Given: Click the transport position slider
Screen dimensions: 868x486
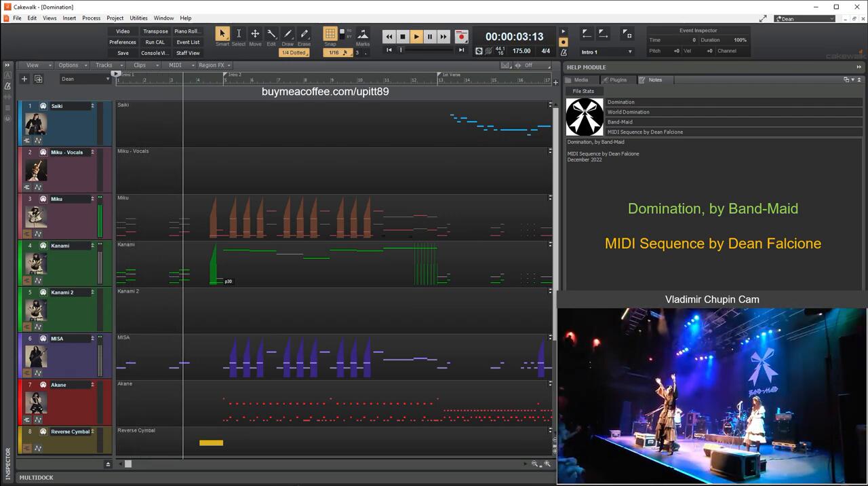Looking at the screenshot, I should coord(426,50).
